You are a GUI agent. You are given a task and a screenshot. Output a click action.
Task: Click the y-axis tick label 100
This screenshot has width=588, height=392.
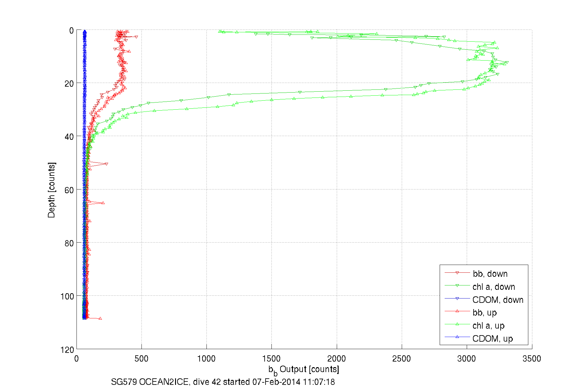[67, 296]
